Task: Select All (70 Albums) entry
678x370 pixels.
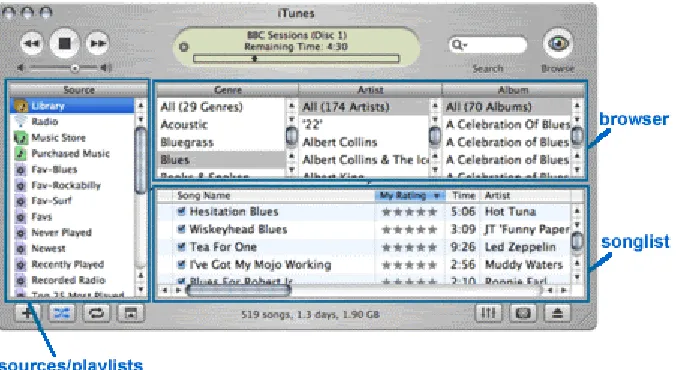Action: click(507, 107)
